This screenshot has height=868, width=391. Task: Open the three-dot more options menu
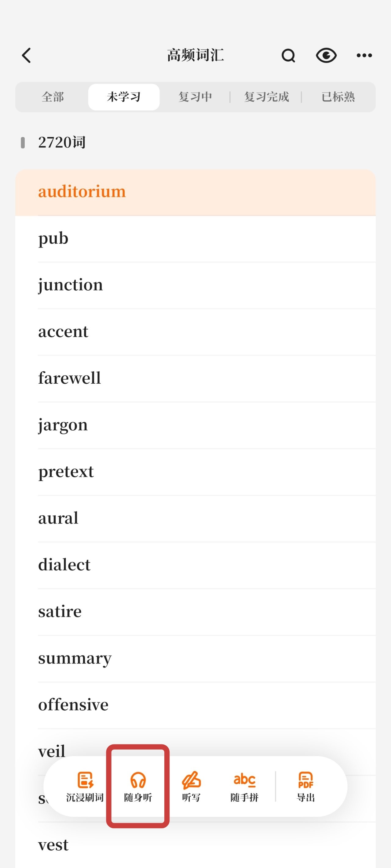pos(364,55)
